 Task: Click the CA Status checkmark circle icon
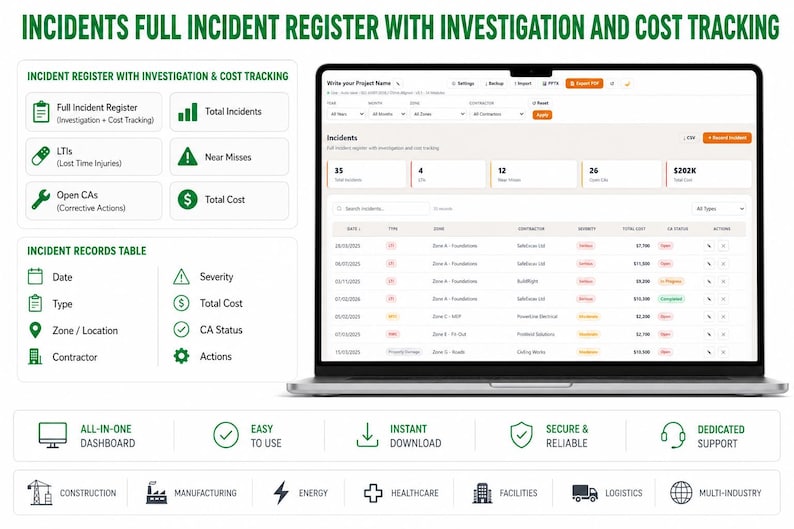point(181,330)
